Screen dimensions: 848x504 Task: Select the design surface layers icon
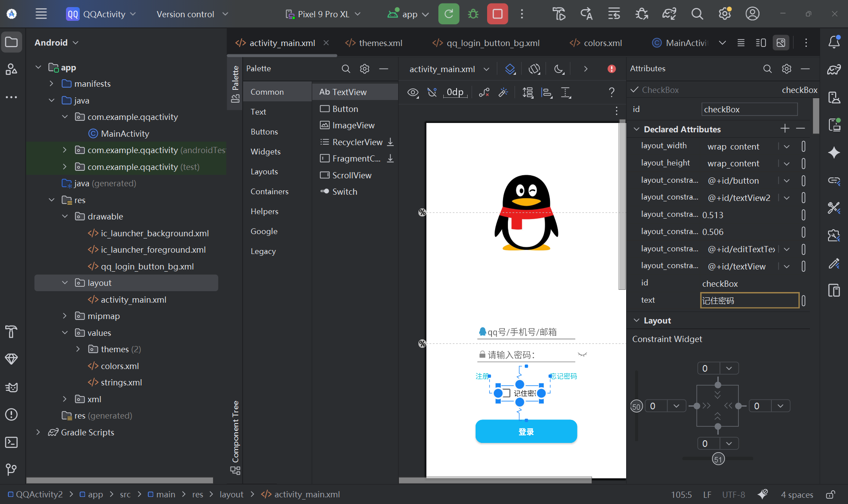510,69
